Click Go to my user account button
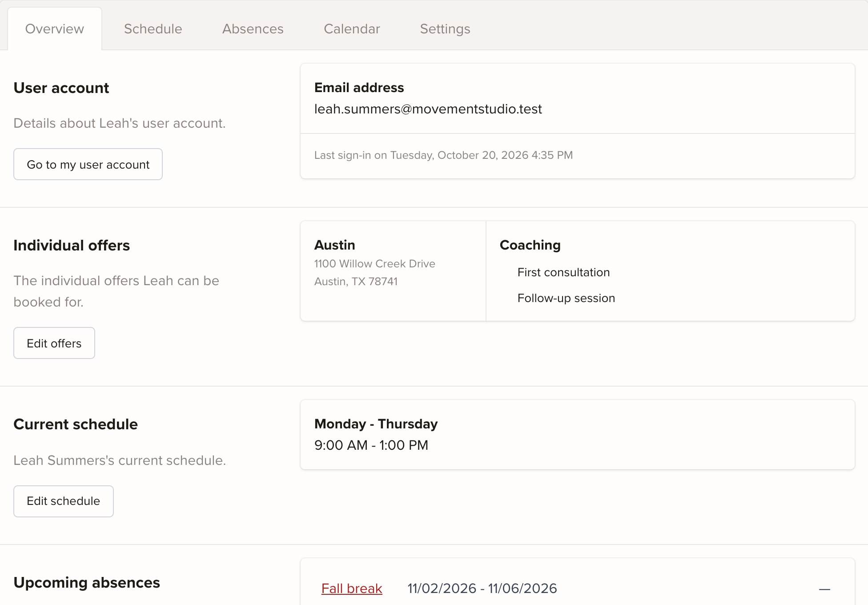 point(88,164)
